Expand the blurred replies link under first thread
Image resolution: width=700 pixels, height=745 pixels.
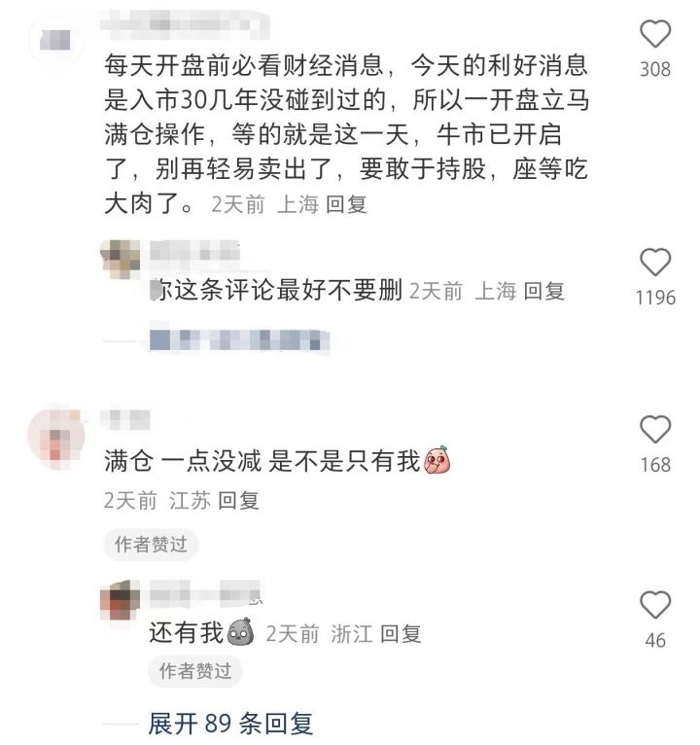pyautogui.click(x=239, y=339)
